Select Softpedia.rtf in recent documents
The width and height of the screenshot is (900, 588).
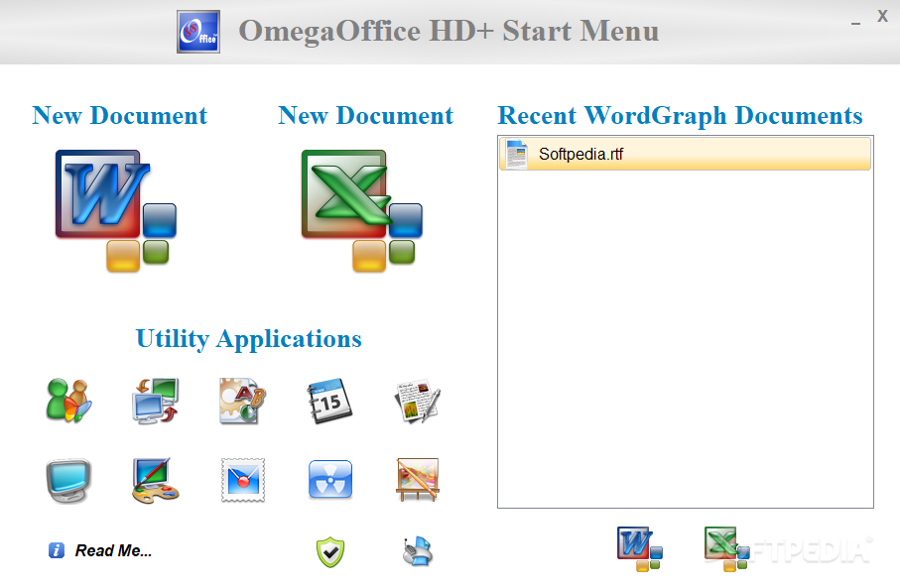[685, 154]
